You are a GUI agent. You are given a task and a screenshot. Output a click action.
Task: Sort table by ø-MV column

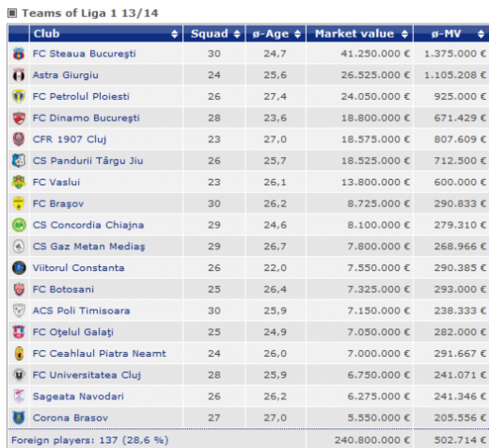(451, 34)
